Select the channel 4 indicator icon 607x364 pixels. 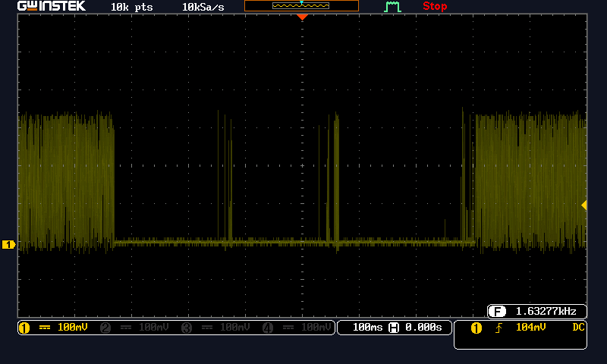point(268,328)
